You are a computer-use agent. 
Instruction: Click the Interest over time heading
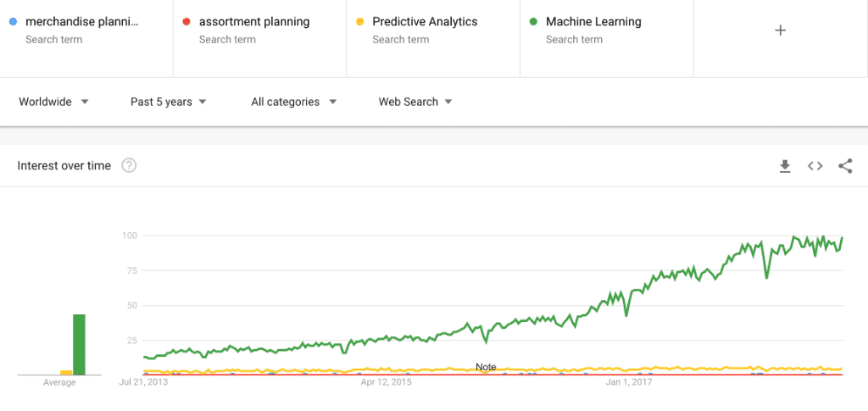(x=64, y=166)
